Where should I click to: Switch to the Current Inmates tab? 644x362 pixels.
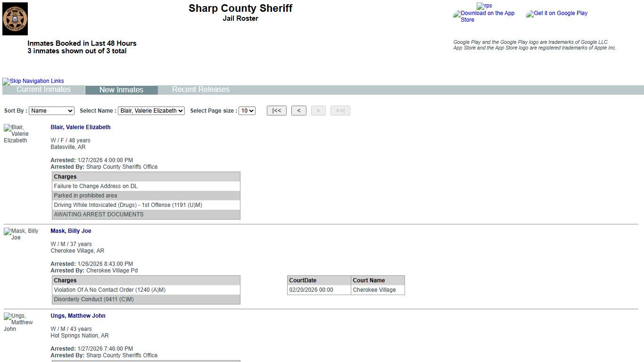(43, 90)
